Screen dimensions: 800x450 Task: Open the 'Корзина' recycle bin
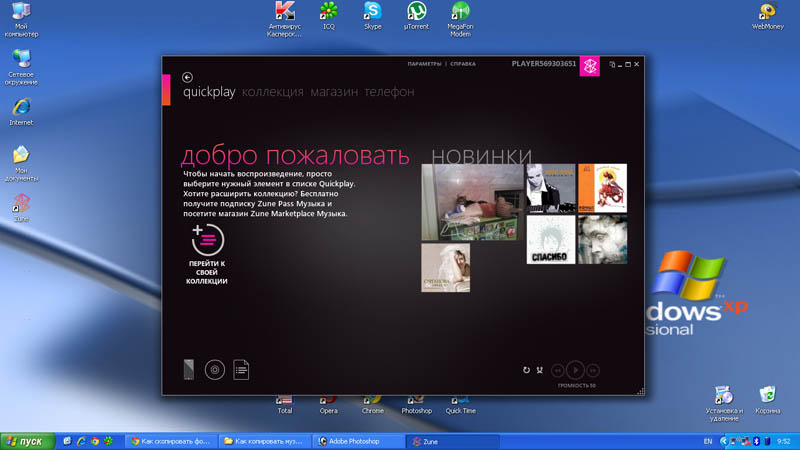click(x=767, y=399)
